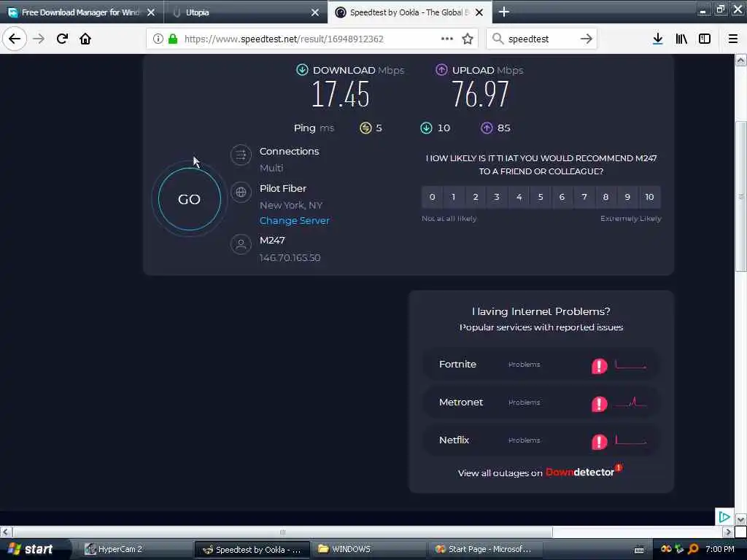Reload the current page
747x560 pixels.
pyautogui.click(x=62, y=39)
